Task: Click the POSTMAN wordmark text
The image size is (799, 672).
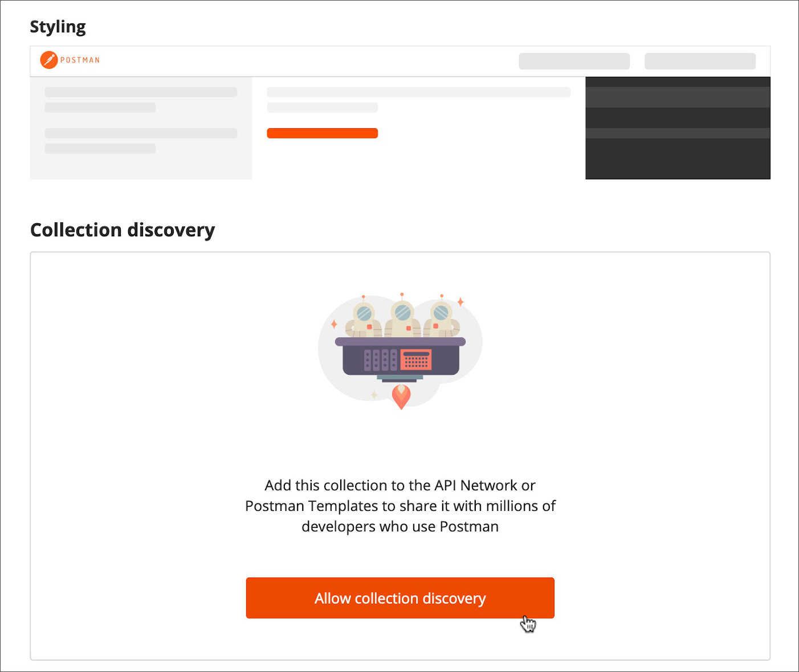Action: [x=80, y=60]
